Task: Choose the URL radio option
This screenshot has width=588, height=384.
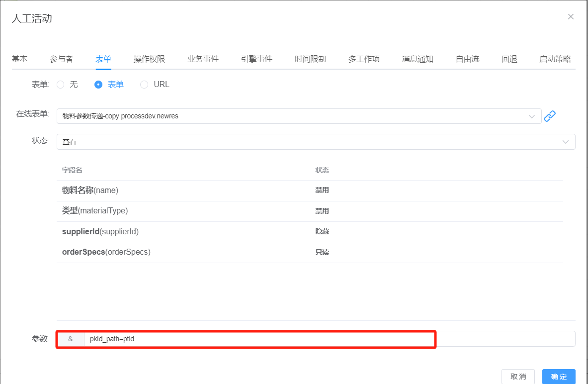Action: [x=144, y=85]
